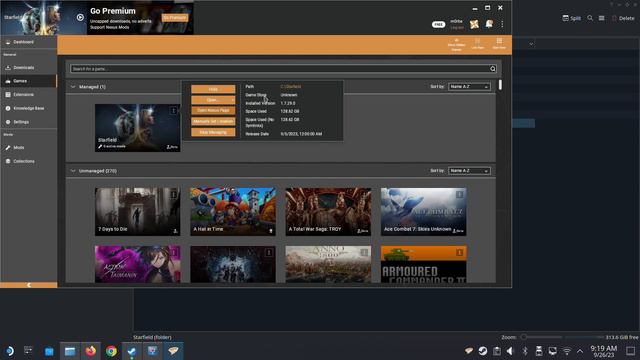The width and height of the screenshot is (640, 360).
Task: Open A Total War Saga: TROY tile
Action: click(328, 211)
